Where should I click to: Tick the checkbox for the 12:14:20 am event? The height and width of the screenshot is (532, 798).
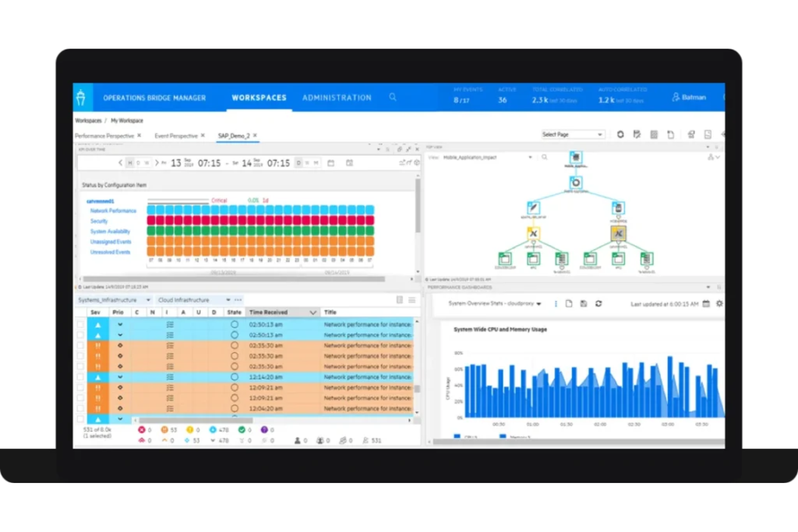click(80, 377)
